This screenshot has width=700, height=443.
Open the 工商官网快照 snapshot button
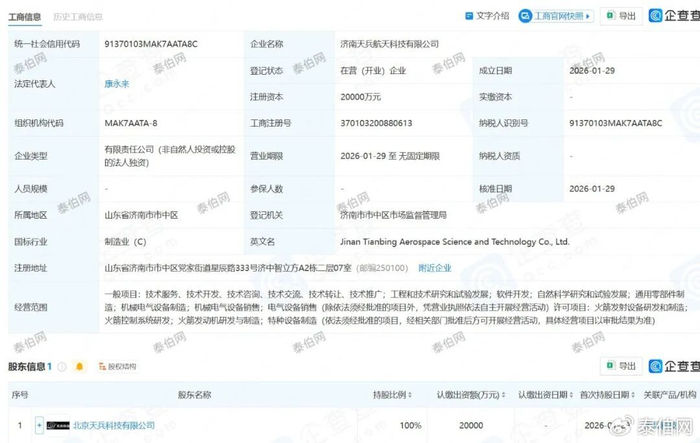556,16
